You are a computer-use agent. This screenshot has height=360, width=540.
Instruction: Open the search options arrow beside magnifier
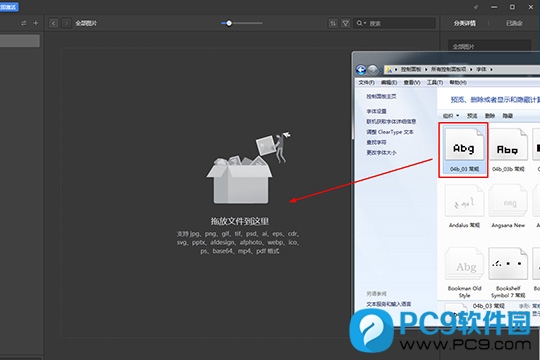(365, 23)
